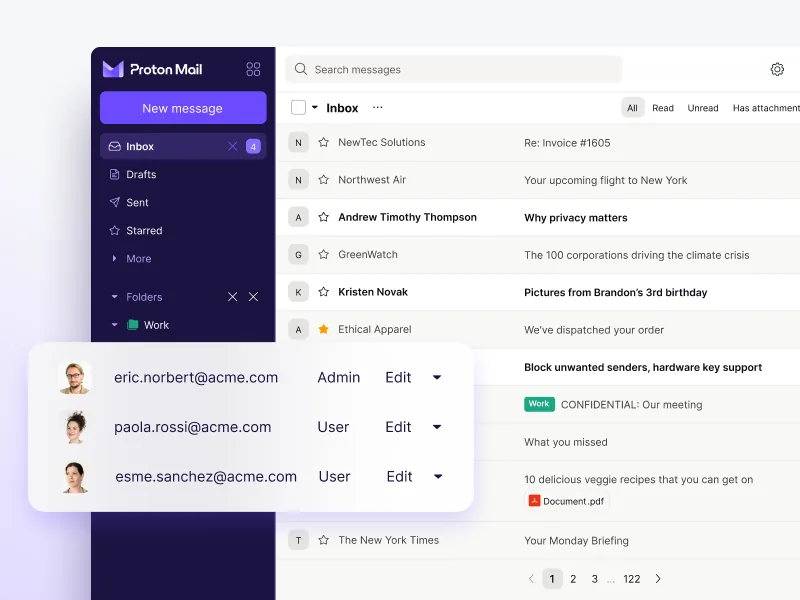Open 'What you missed' message
Screen dimensions: 800x600
[x=565, y=442]
